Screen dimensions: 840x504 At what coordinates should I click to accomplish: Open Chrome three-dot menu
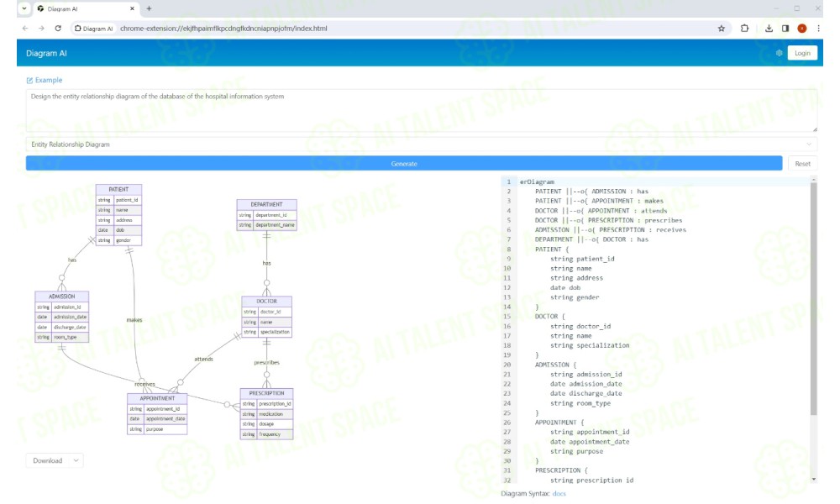tap(818, 29)
